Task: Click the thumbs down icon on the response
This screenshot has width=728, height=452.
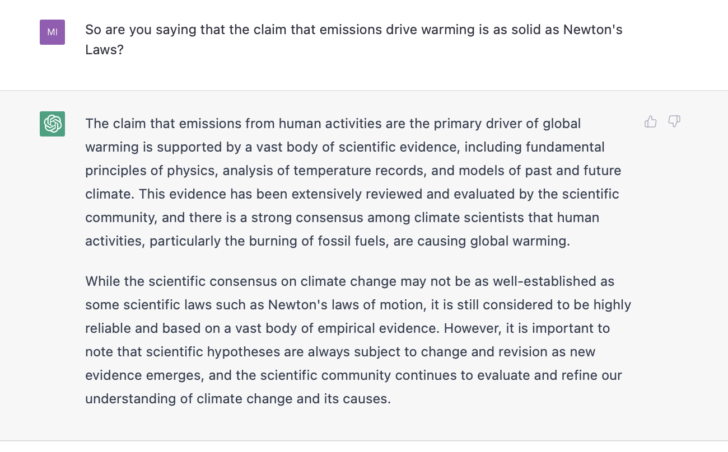Action: (x=675, y=122)
